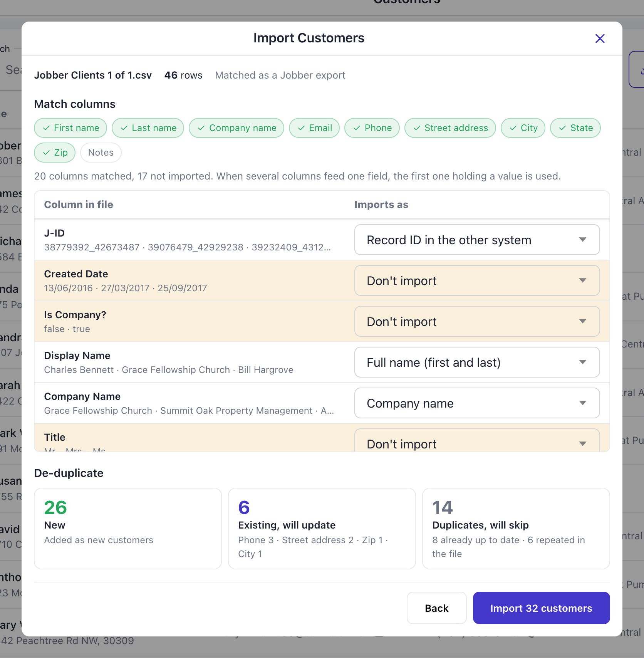This screenshot has height=658, width=644.
Task: Select the 14 Duplicates, will skip card
Action: pos(516,529)
